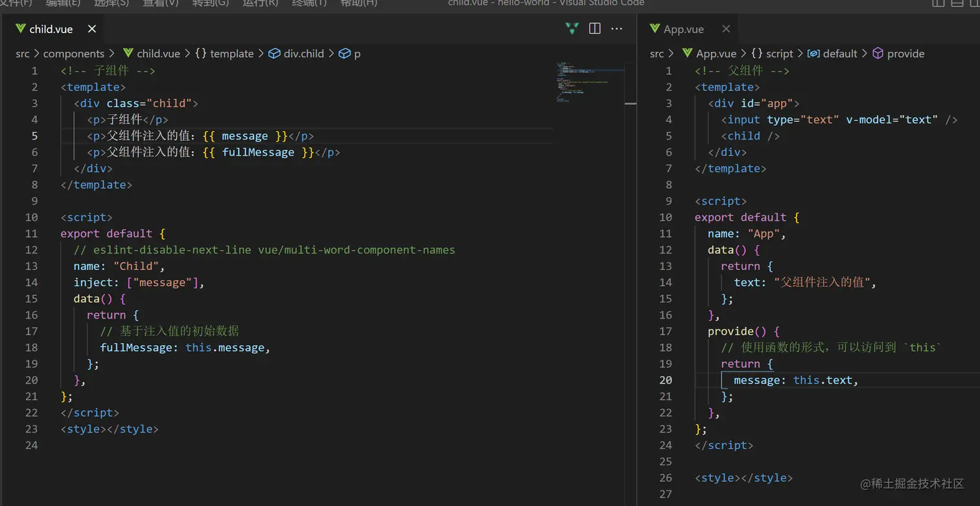Click the eslint-disable-next-line comment
The image size is (980, 506).
(x=264, y=250)
